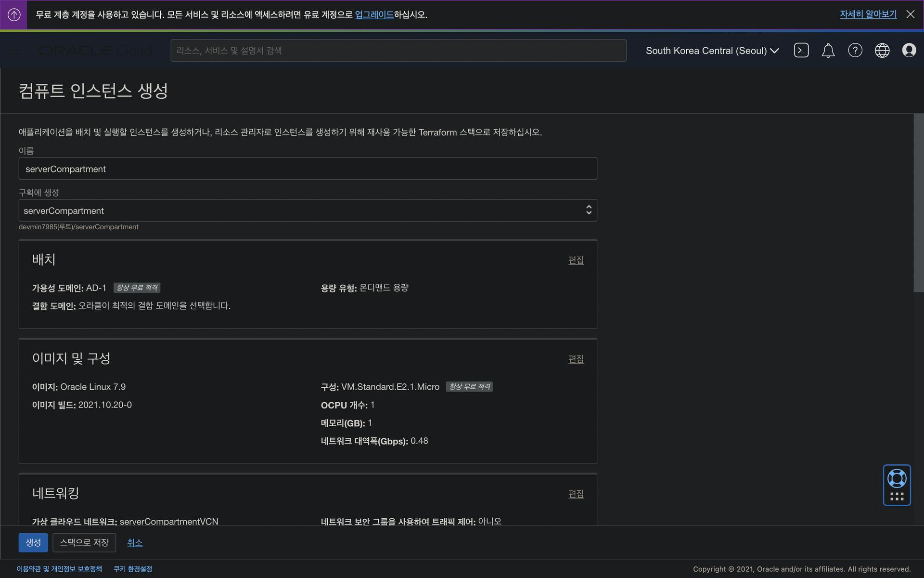Viewport: 924px width, 578px height.
Task: Open the hamburger navigation menu
Action: tap(15, 50)
